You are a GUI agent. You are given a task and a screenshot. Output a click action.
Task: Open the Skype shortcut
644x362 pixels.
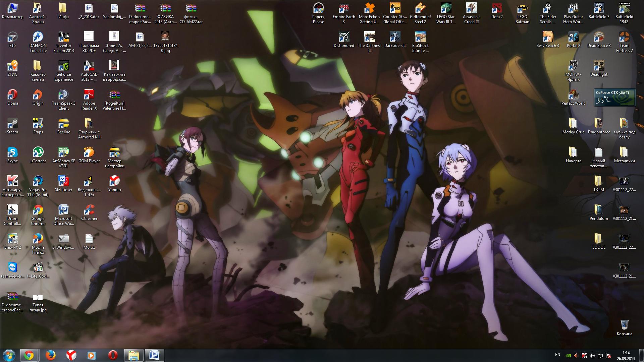[12, 153]
